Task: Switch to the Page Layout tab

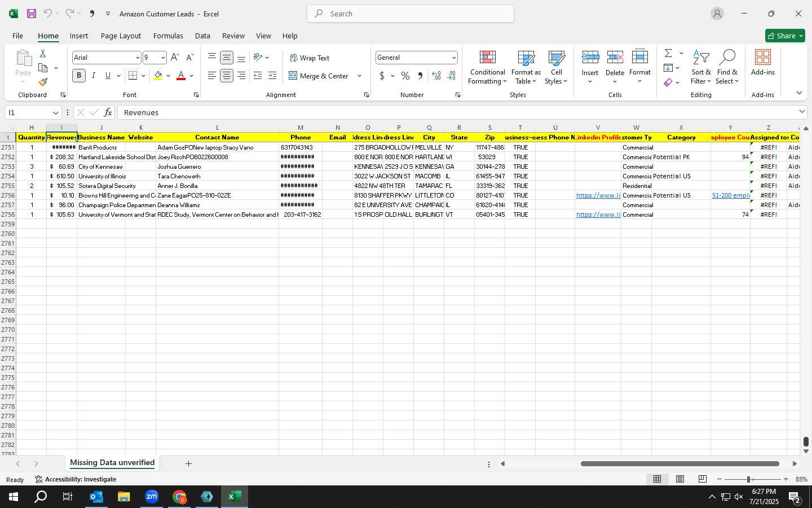Action: (121, 36)
